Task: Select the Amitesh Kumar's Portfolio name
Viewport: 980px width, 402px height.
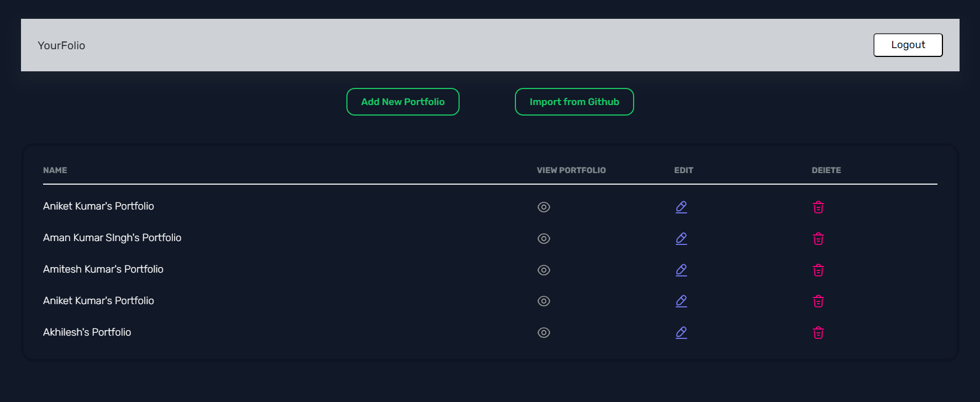Action: click(103, 269)
